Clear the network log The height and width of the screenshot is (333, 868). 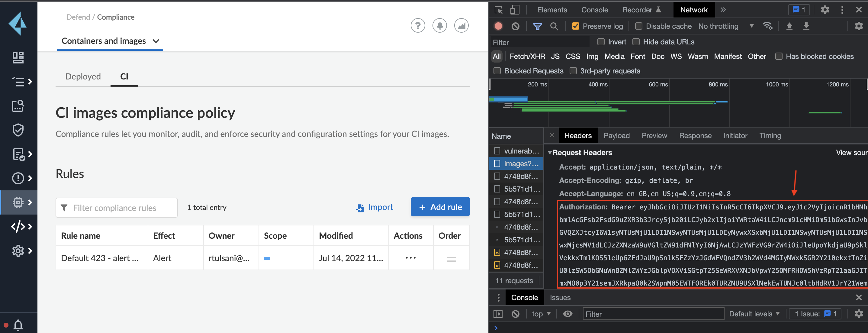pos(515,26)
